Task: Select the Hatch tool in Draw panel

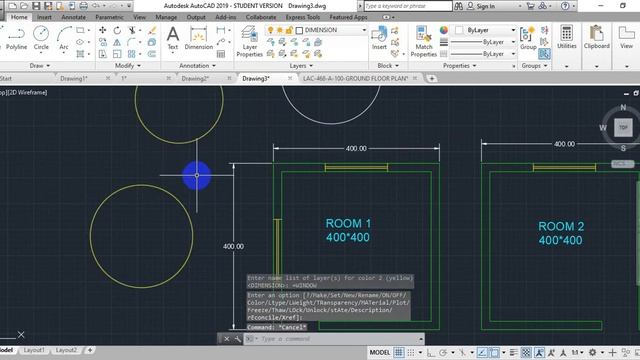Action: tap(80, 54)
